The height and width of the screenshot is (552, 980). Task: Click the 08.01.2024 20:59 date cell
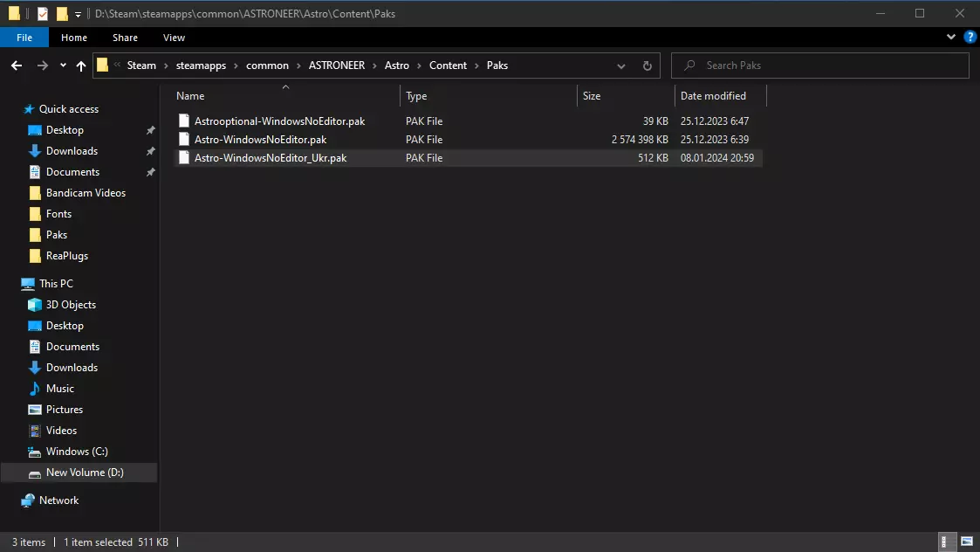[716, 158]
